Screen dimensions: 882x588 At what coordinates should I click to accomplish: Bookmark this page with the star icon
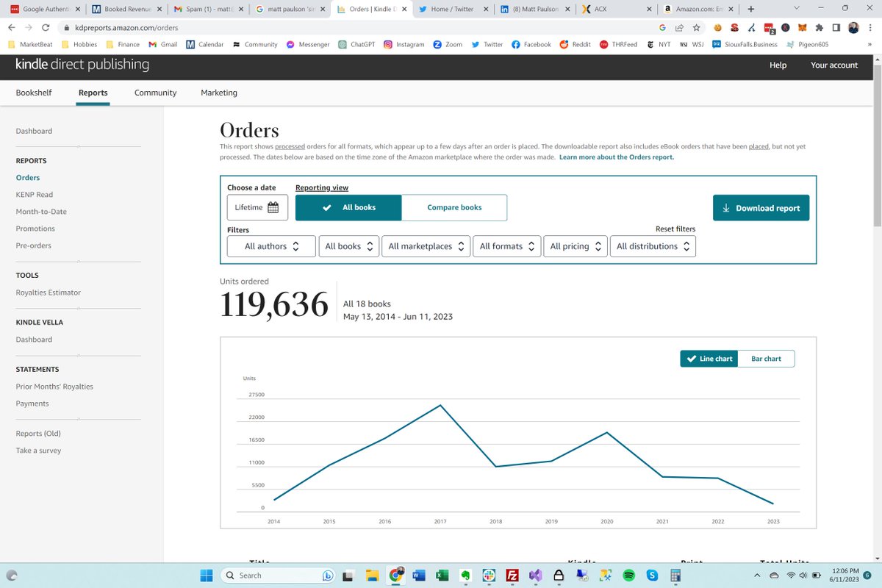696,26
